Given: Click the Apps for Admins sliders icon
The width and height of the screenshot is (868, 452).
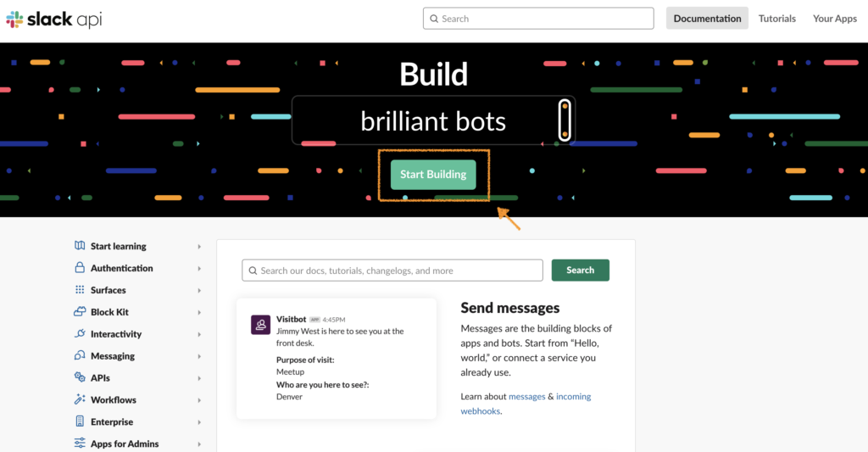Looking at the screenshot, I should (80, 444).
